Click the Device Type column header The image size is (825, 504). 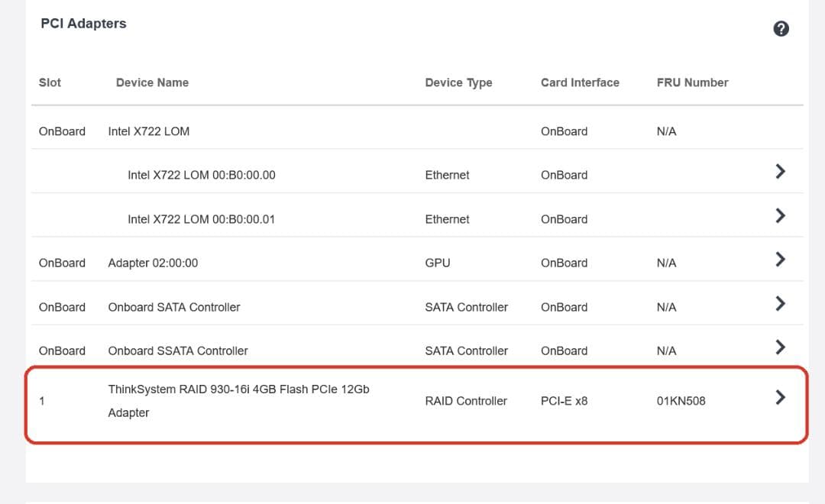point(458,82)
